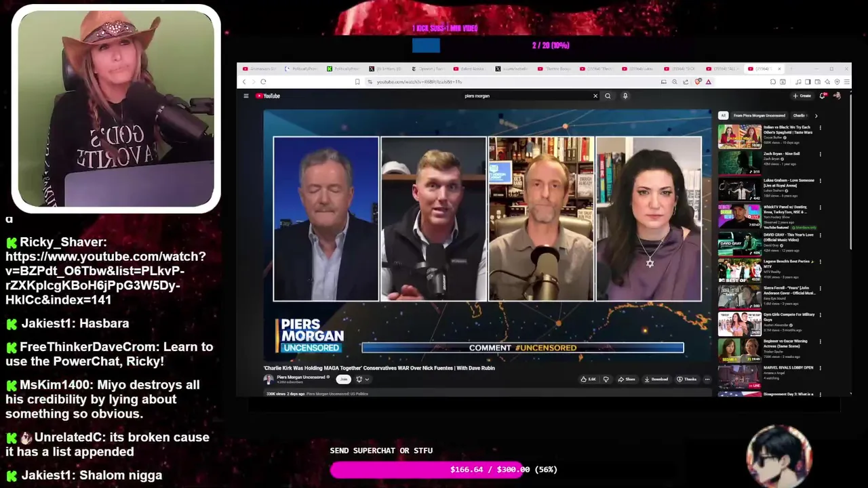
Task: Click the video title about Charlie Kirk
Action: (379, 368)
